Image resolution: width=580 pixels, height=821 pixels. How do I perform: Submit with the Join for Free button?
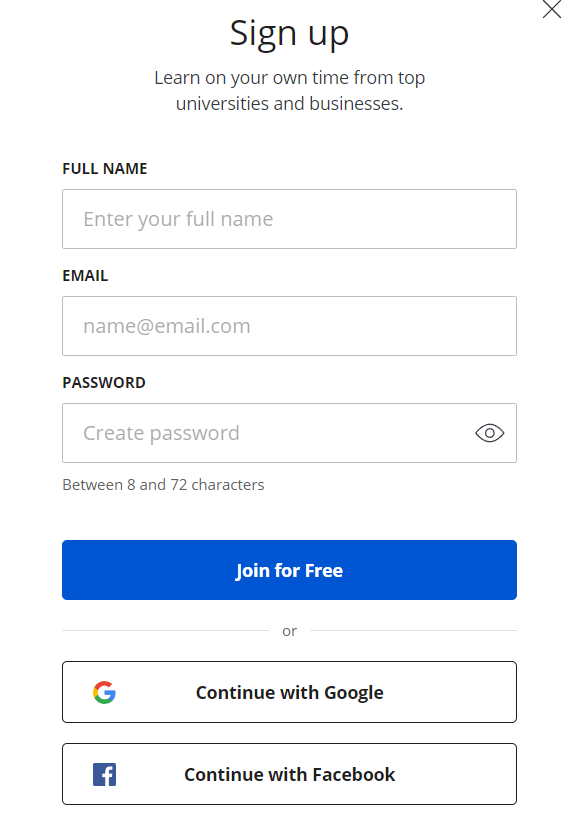pos(289,570)
